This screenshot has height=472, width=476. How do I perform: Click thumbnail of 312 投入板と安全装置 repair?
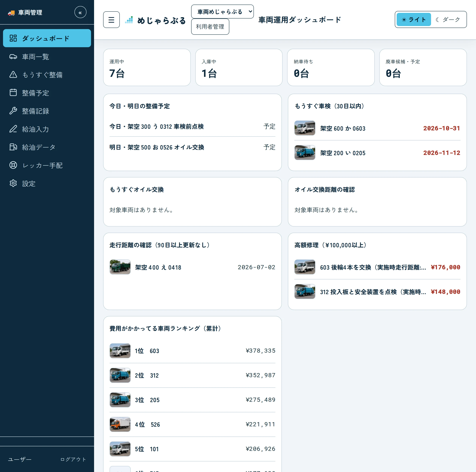305,292
